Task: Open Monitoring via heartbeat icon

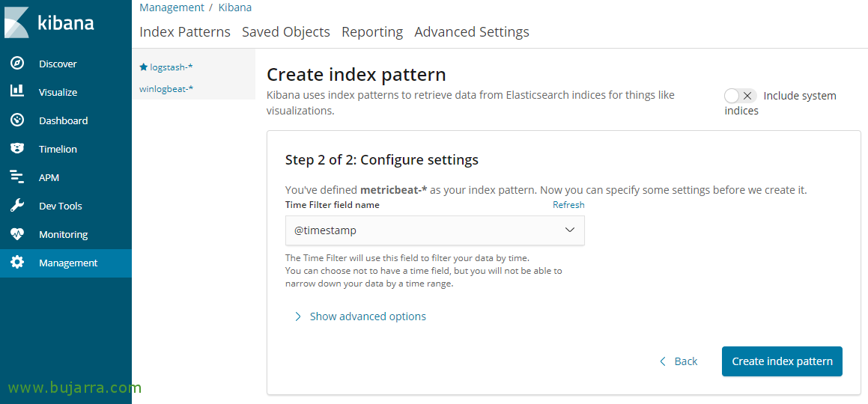Action: (x=17, y=234)
